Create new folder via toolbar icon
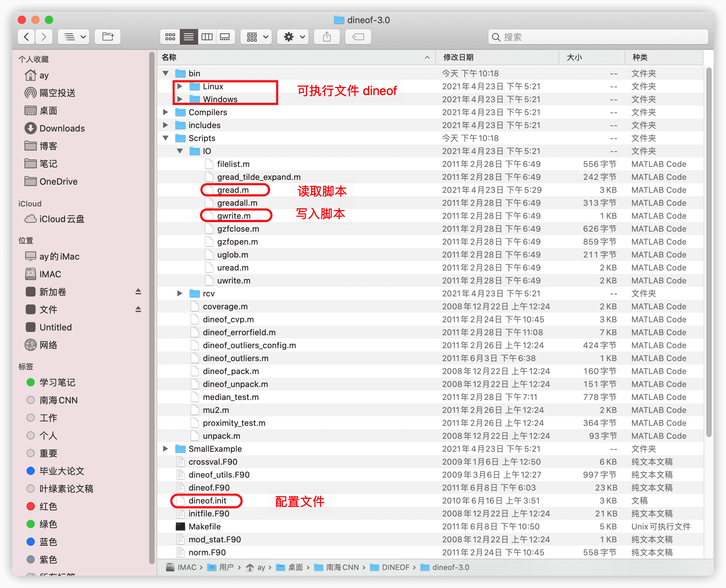 click(x=108, y=37)
